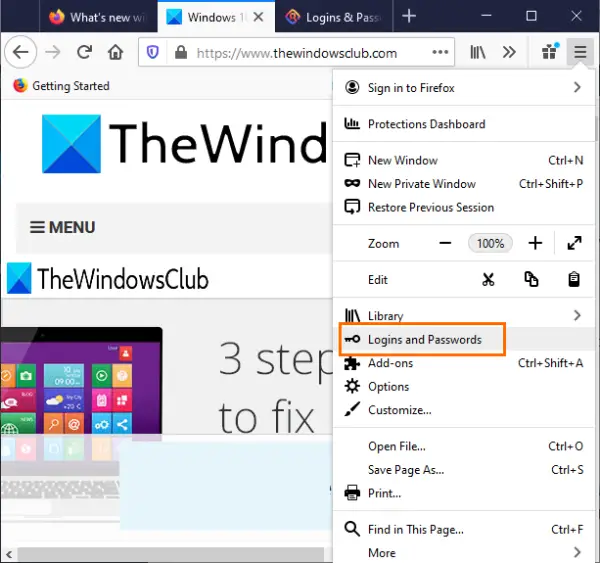Go back using the back arrow button
Viewport: 600px width, 563px height.
[21, 52]
